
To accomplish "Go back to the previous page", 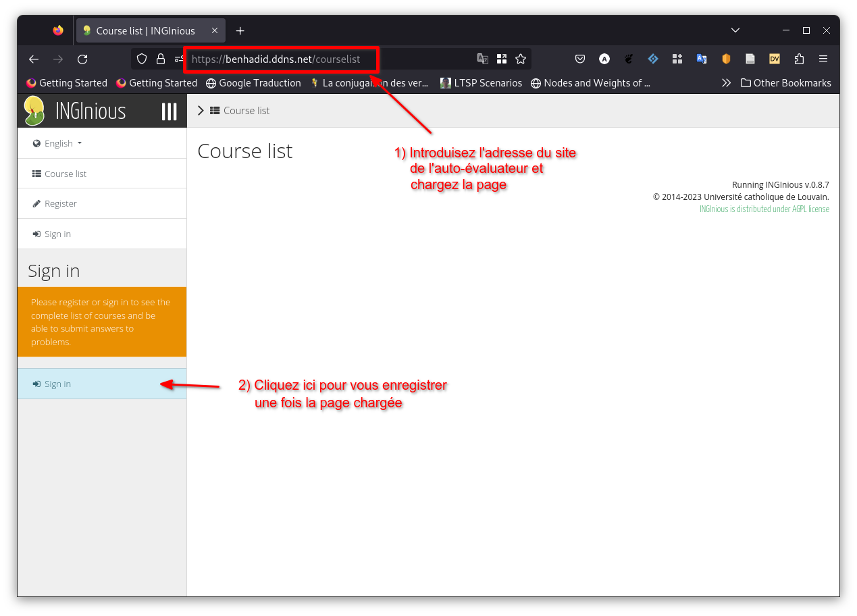I will pos(34,59).
